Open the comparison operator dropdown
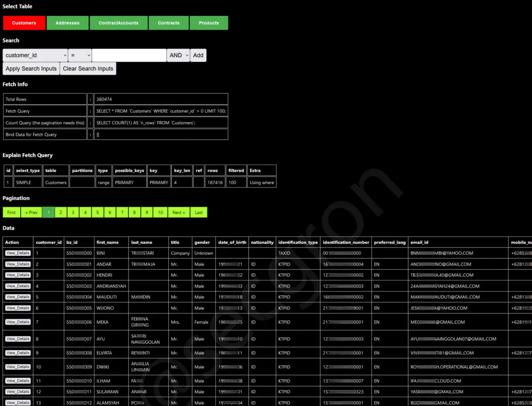The width and height of the screenshot is (532, 406). pyautogui.click(x=79, y=55)
